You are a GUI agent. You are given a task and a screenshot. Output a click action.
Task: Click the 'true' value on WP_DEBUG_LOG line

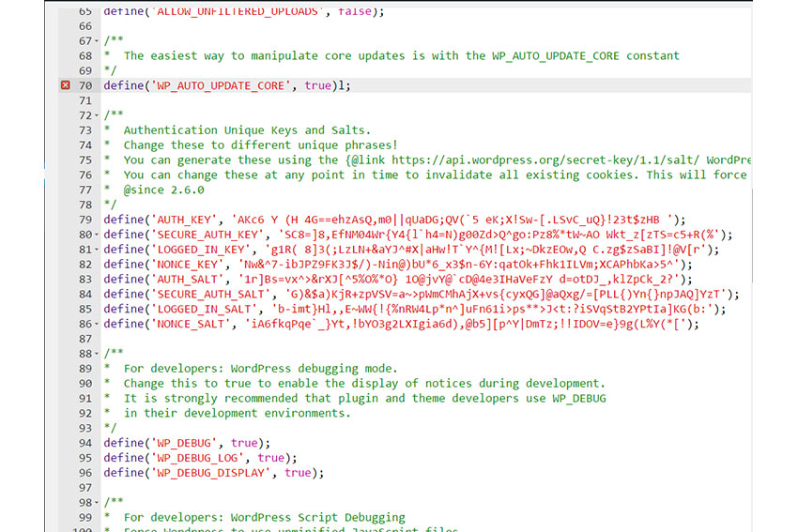tap(273, 458)
